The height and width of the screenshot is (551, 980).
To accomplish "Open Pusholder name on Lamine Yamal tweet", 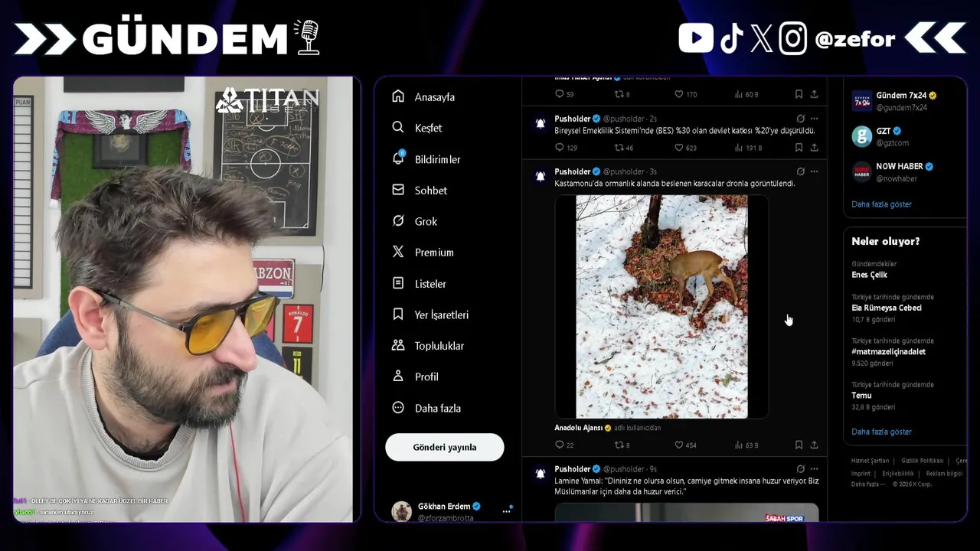I will 573,469.
